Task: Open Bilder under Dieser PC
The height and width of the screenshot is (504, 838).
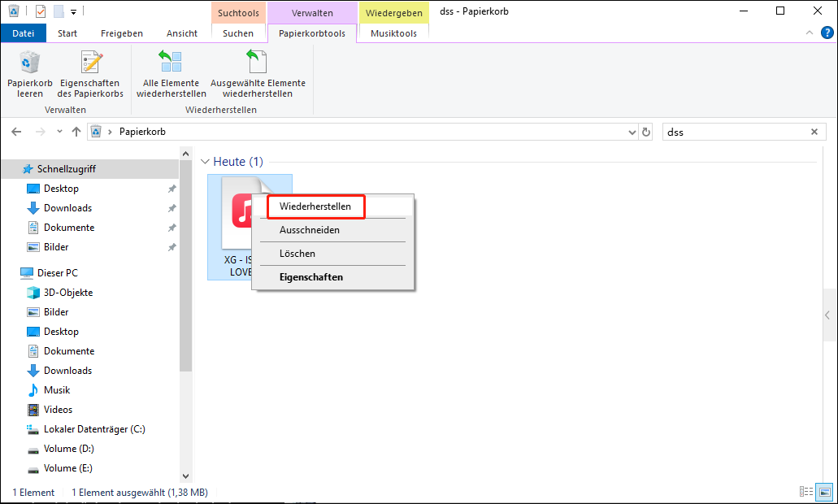Action: tap(56, 312)
